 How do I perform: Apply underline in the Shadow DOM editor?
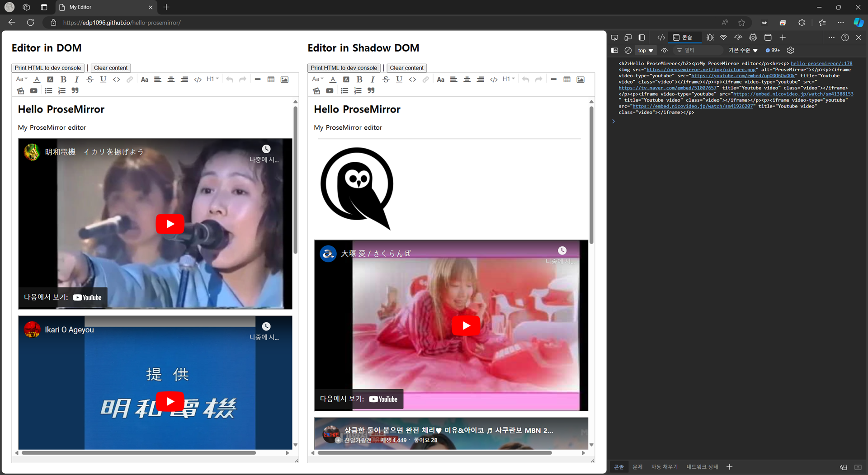coord(399,80)
